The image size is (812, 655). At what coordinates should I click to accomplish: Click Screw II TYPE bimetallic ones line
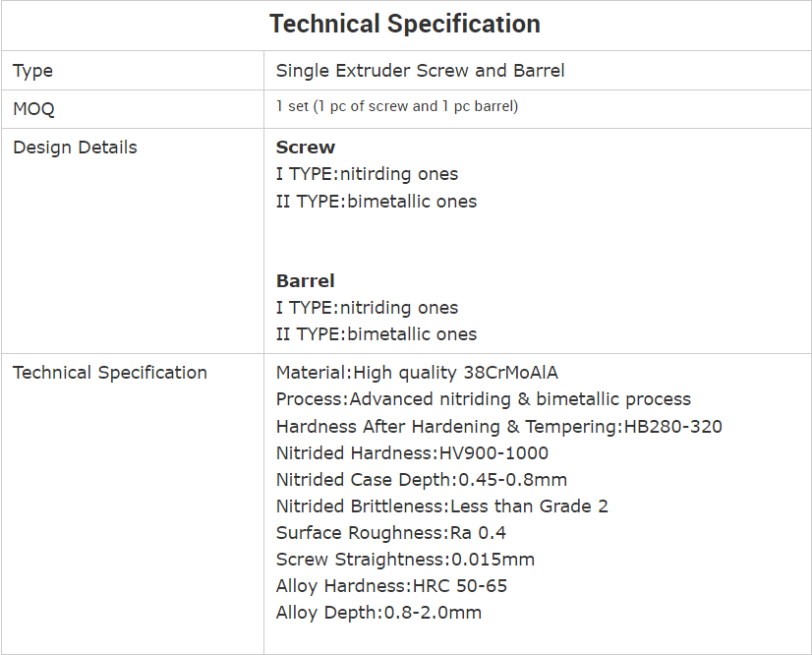[377, 202]
